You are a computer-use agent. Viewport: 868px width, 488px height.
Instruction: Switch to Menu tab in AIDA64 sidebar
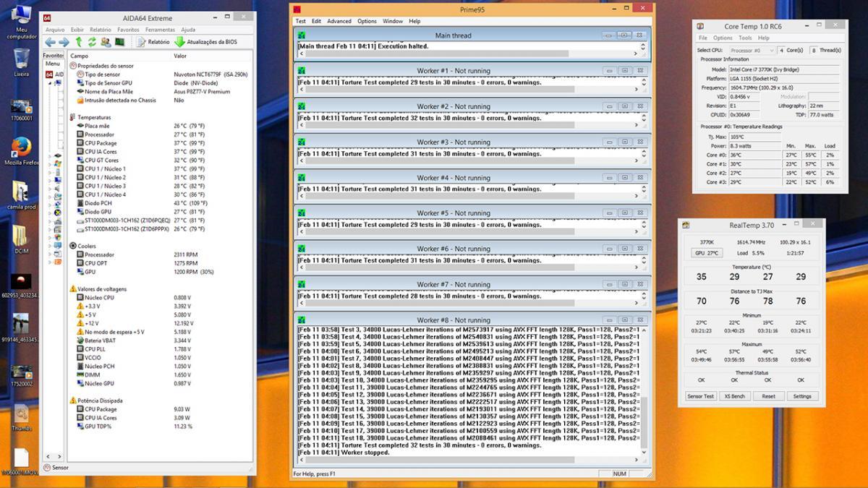tap(53, 64)
